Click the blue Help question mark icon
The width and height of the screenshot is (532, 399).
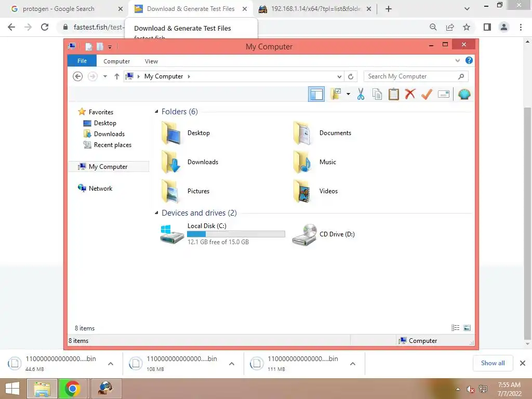pos(469,60)
